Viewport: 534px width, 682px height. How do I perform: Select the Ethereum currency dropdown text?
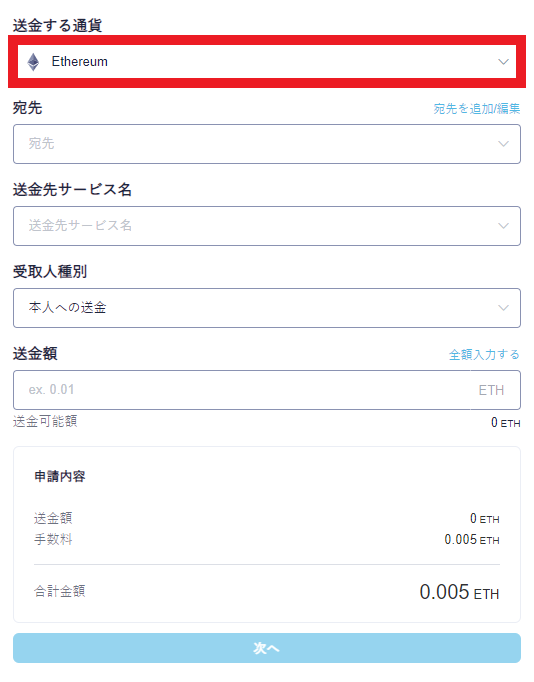80,62
